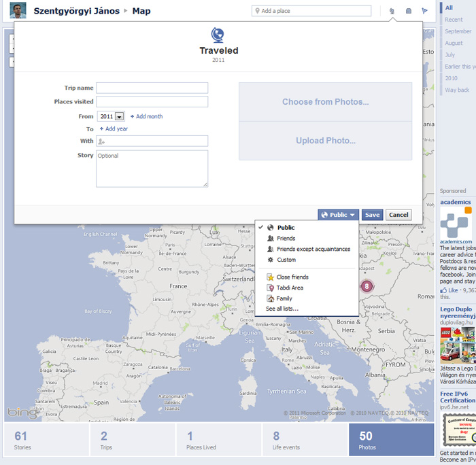The width and height of the screenshot is (476, 465).
Task: Click the IPv6 certificate ad image
Action: 458,430
